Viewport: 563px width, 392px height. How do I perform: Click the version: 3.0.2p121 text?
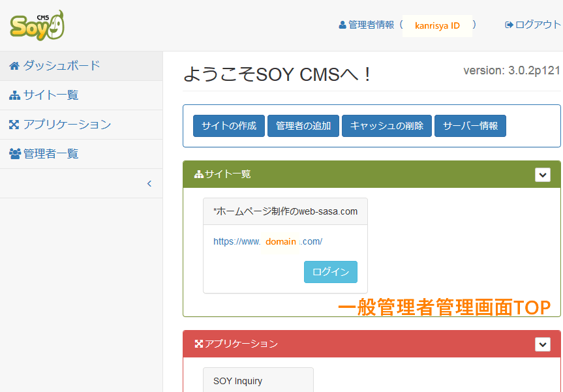coord(511,70)
